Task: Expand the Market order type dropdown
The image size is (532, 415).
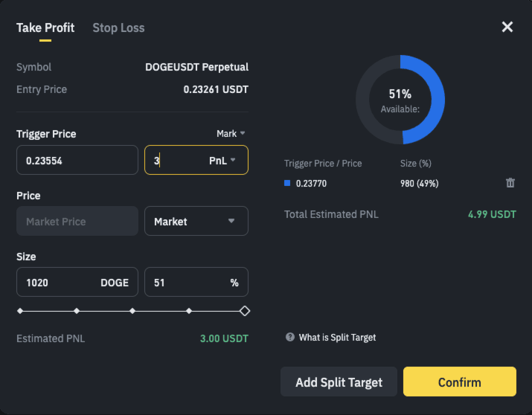Action: click(x=196, y=221)
